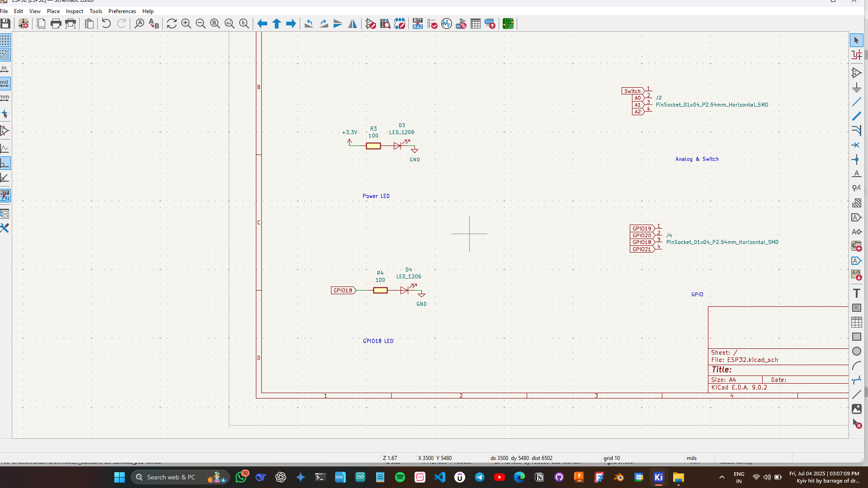Refresh the schematic view
Viewport: 868px width, 488px height.
click(171, 23)
